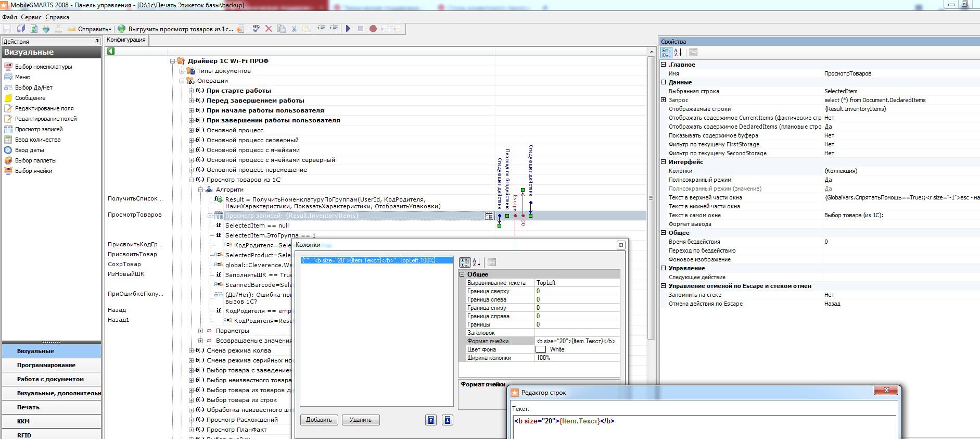Open the ККМ actions group
This screenshot has width=980, height=439.
[52, 421]
